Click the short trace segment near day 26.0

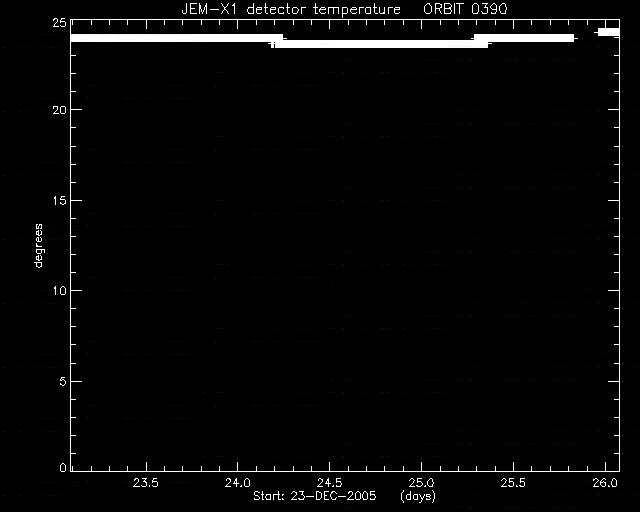(609, 32)
